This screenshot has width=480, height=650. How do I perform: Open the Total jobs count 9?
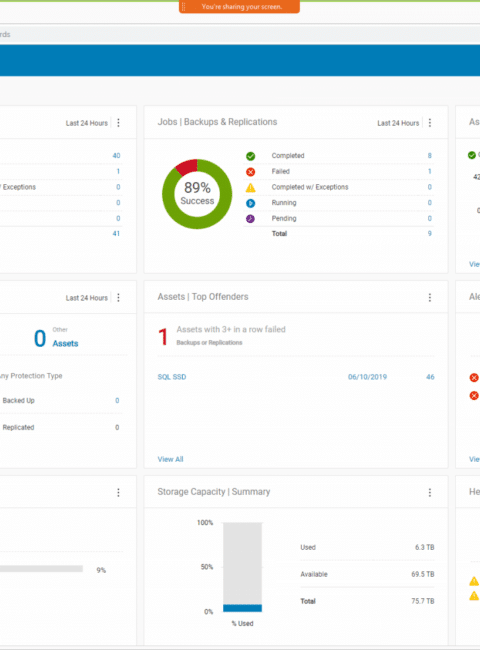tap(429, 234)
